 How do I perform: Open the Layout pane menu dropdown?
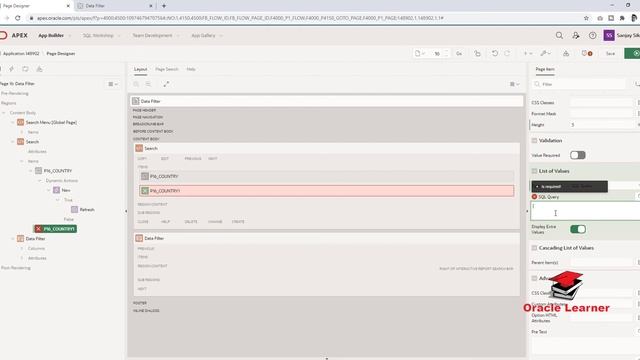(514, 84)
